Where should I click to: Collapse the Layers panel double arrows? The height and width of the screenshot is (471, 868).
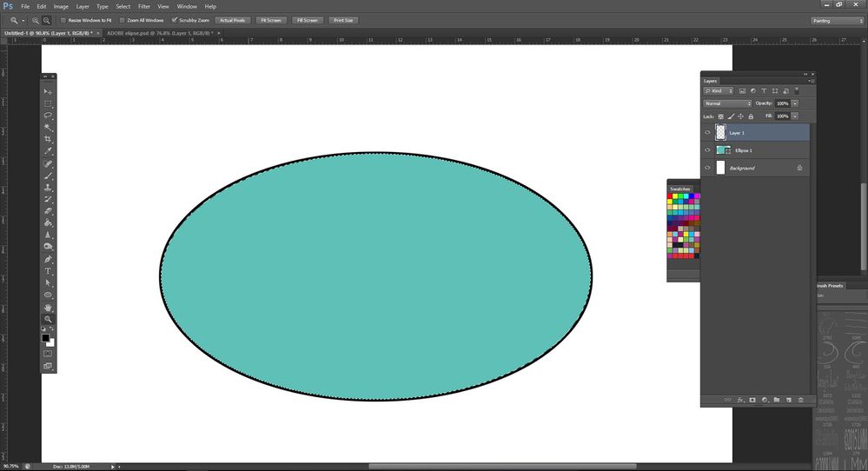(x=805, y=74)
